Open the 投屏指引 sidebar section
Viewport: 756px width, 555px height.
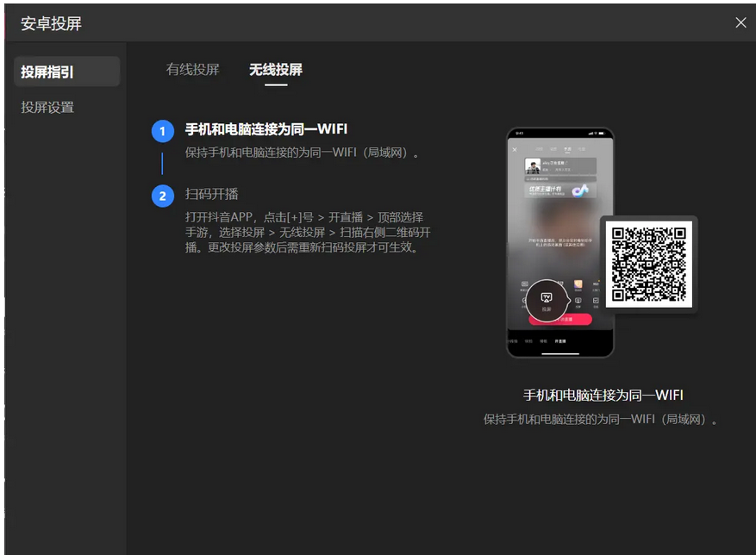(67, 72)
